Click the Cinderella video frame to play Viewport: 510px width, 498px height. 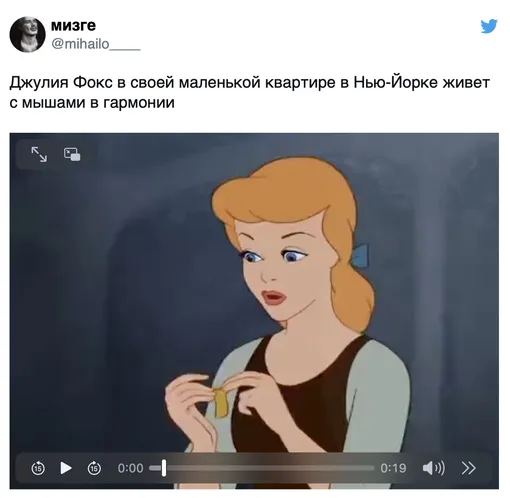(254, 293)
